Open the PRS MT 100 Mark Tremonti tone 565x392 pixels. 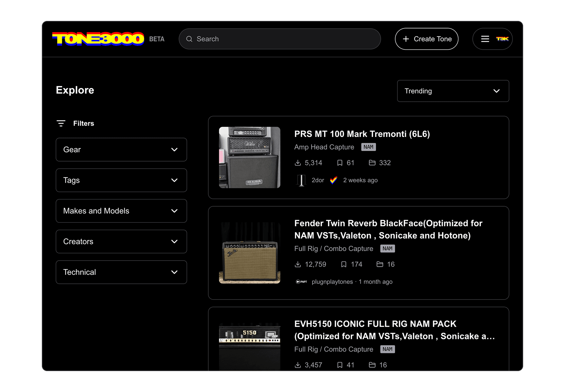coord(362,134)
